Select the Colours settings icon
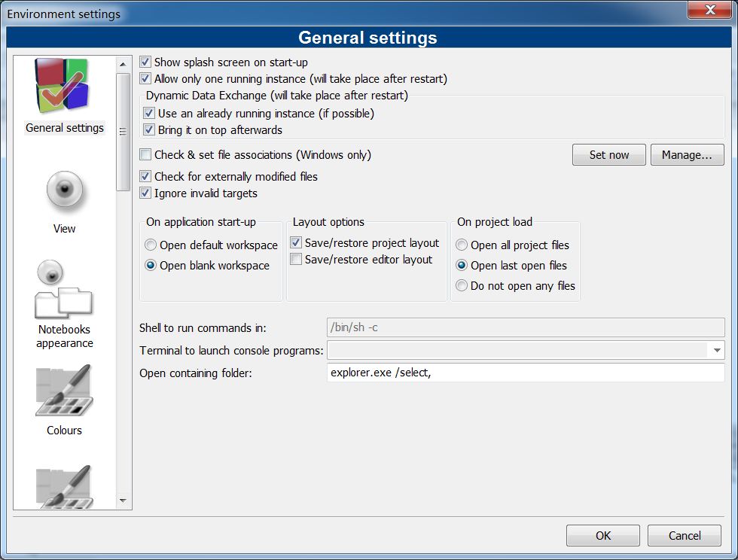Viewport: 738px width, 560px height. coord(64,391)
